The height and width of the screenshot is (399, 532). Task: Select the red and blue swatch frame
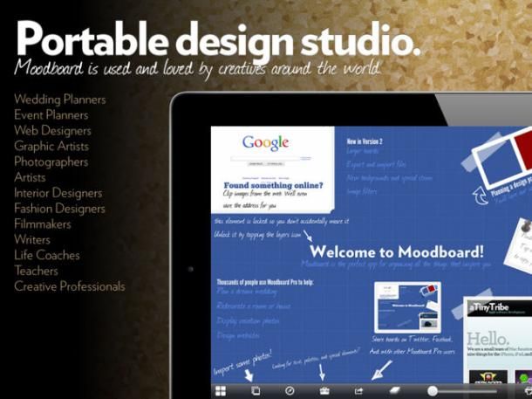(503, 160)
